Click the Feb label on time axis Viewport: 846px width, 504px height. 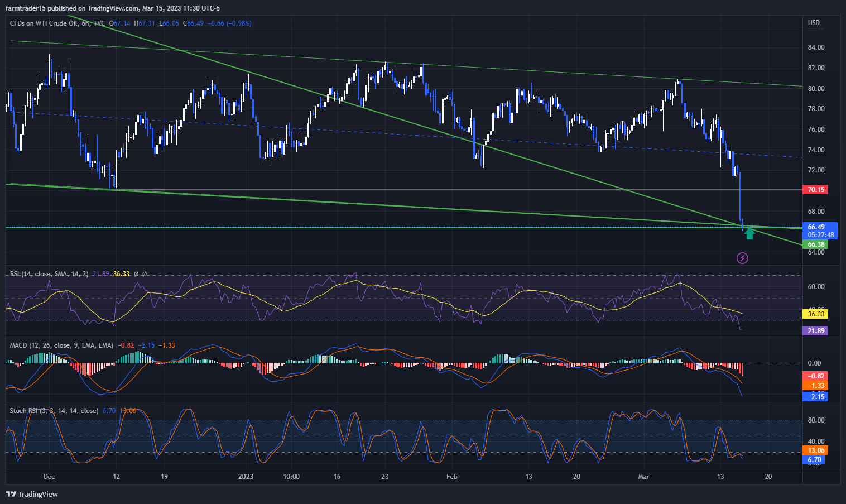click(x=452, y=477)
